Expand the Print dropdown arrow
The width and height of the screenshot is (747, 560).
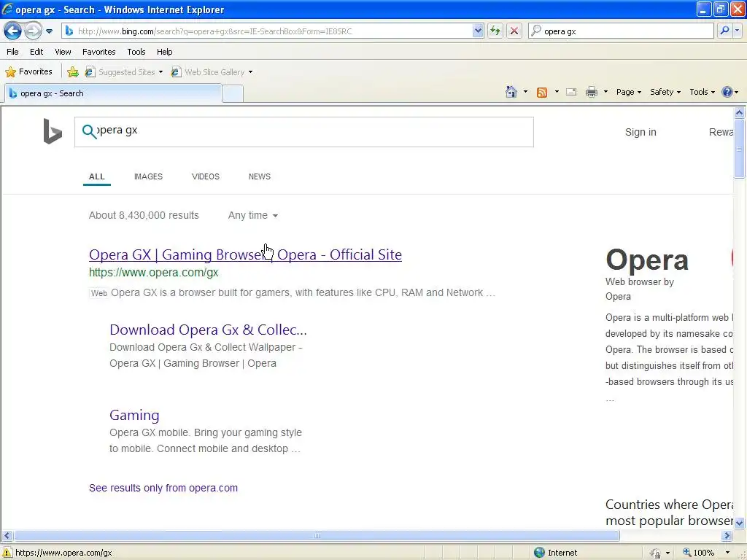(605, 92)
